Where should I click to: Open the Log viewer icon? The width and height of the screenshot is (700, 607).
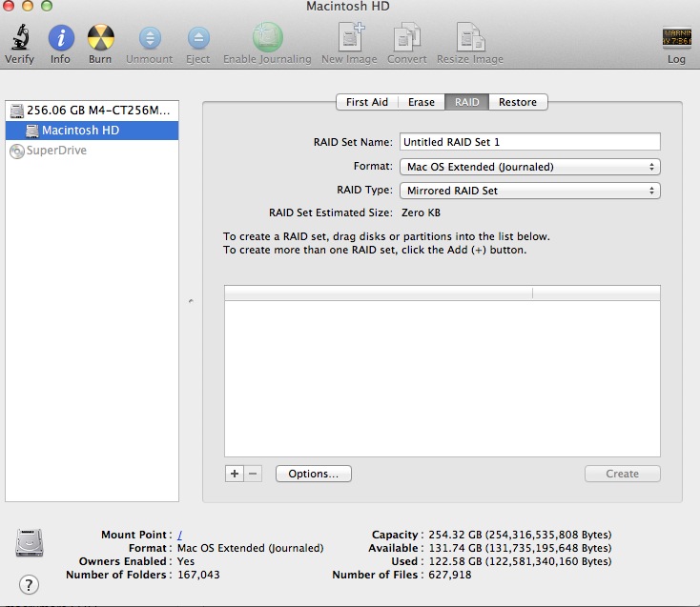click(x=677, y=37)
